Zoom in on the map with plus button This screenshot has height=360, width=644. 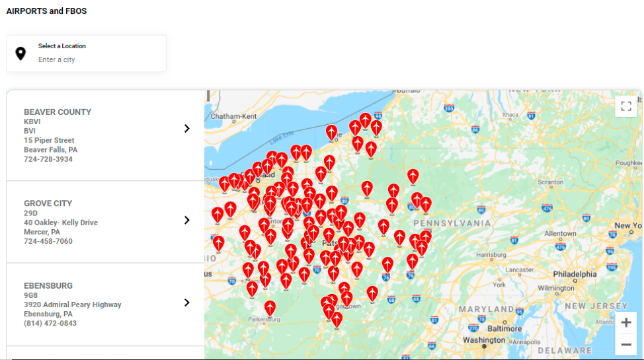coord(626,322)
